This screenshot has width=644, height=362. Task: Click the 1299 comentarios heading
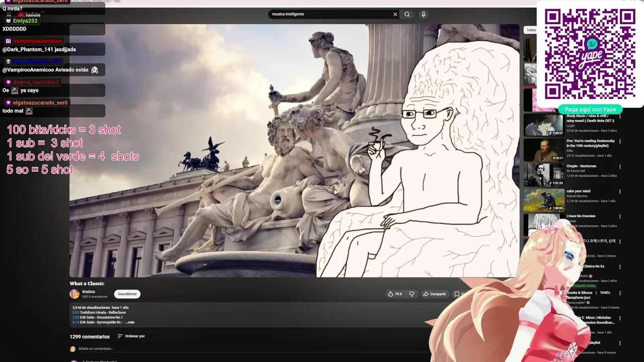point(90,337)
